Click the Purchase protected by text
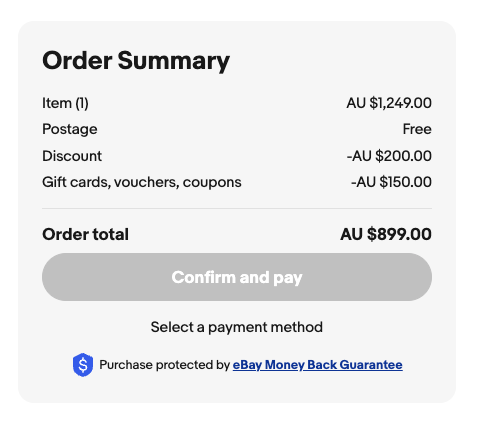 [x=165, y=365]
